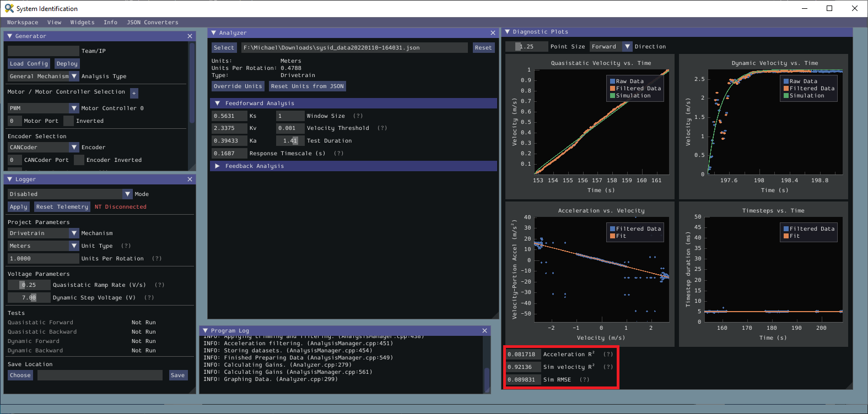Click the Ks value field
The image size is (868, 414).
[x=229, y=116]
